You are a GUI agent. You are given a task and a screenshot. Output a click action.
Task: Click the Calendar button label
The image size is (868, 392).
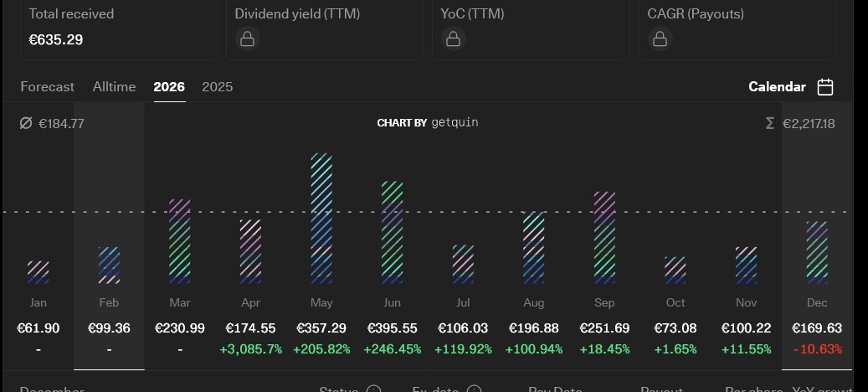777,87
